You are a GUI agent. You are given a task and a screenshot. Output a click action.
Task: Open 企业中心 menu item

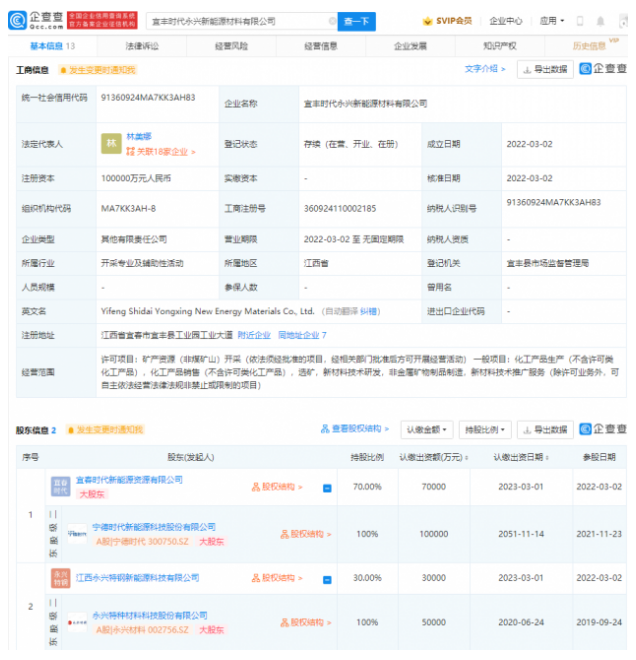[506, 21]
